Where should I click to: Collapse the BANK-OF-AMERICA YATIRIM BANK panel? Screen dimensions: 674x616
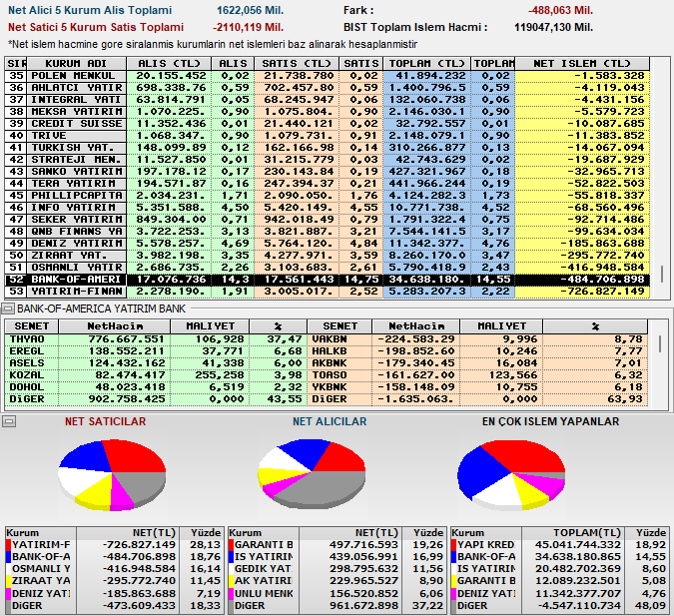pos(8,308)
